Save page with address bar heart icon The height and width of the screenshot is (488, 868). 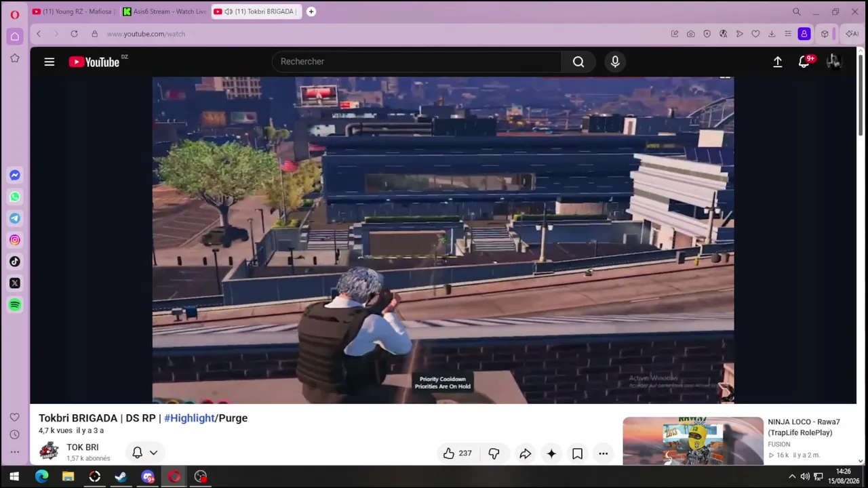pyautogui.click(x=755, y=34)
